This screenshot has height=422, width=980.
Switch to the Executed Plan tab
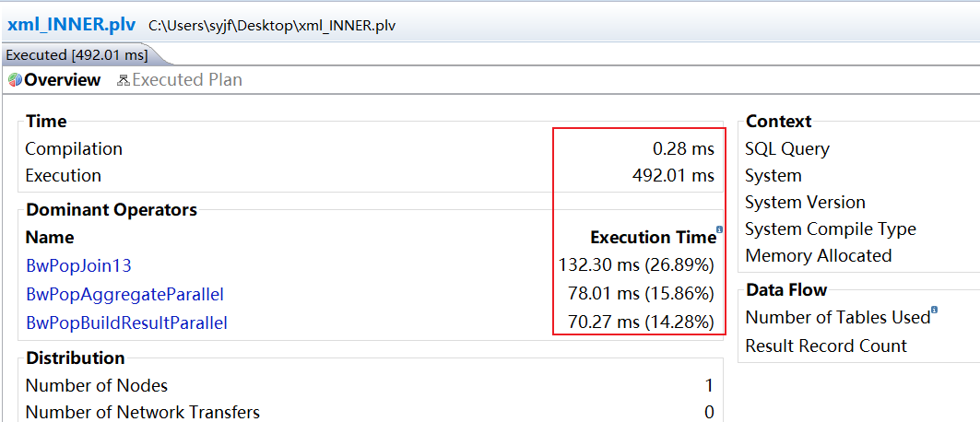(187, 80)
